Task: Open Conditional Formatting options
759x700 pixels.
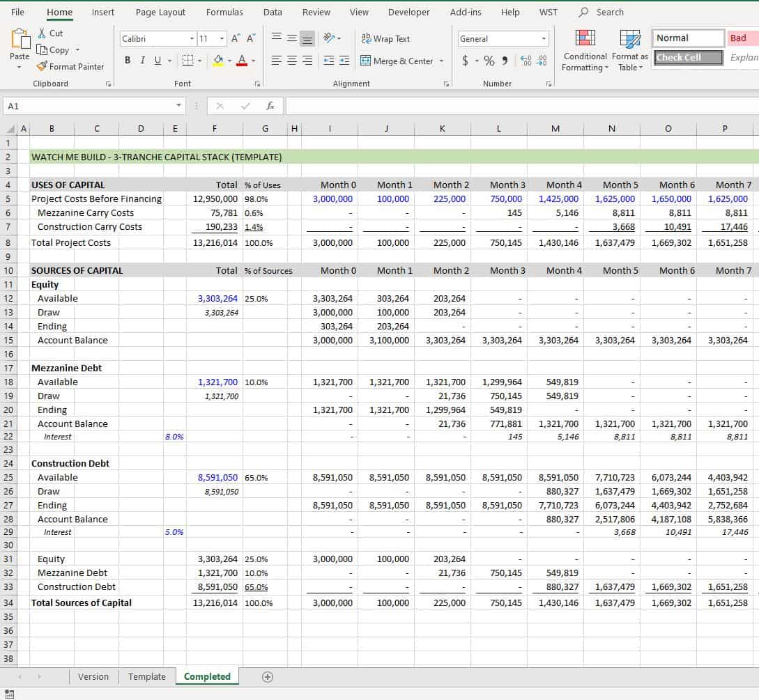Action: pos(585,50)
